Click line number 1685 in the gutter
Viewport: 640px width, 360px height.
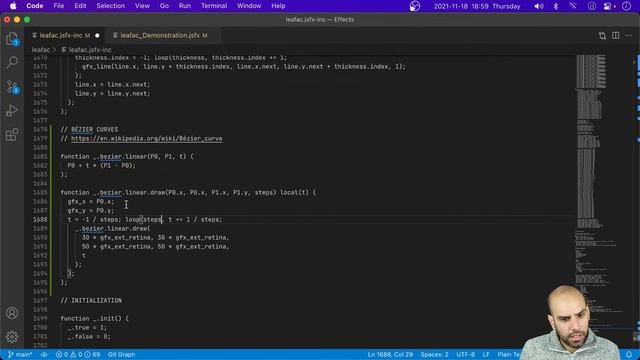(x=40, y=193)
